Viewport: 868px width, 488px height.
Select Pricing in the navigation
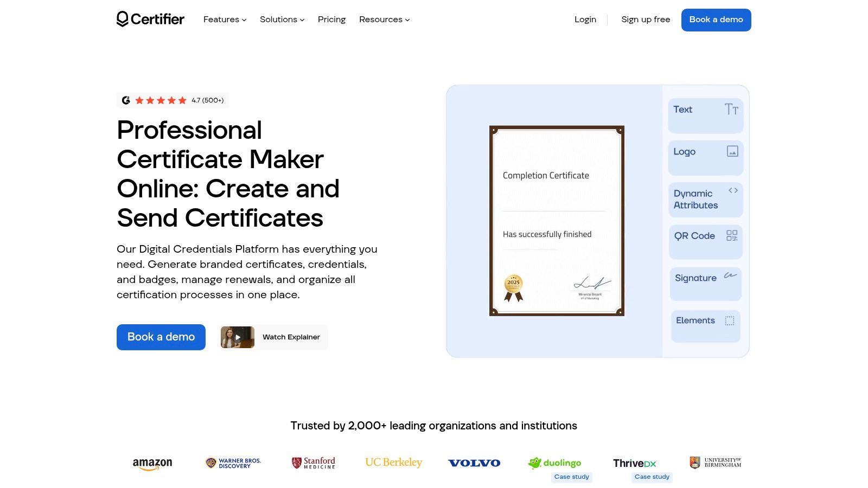(x=331, y=20)
